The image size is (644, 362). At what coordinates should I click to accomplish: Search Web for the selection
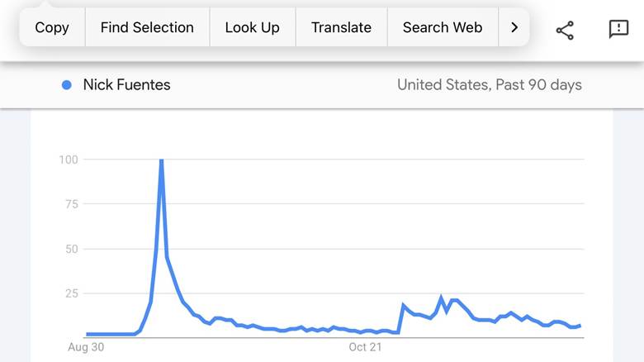pos(442,27)
